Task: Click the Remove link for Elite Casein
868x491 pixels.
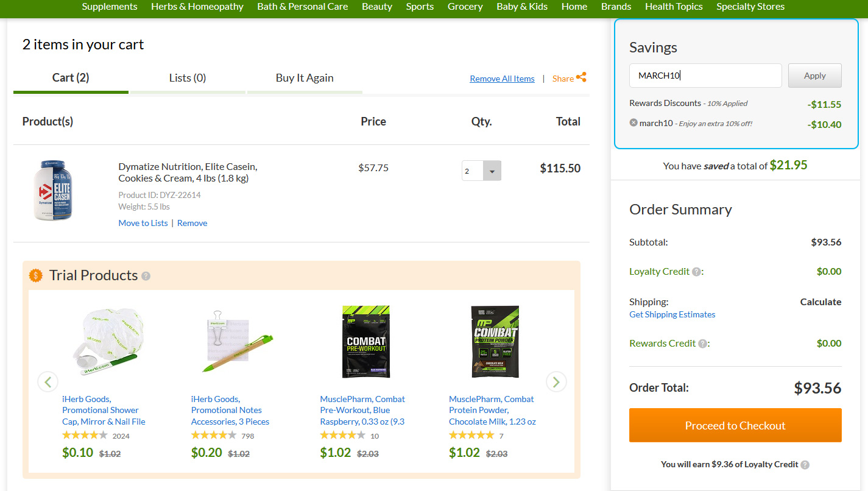Action: pos(192,223)
